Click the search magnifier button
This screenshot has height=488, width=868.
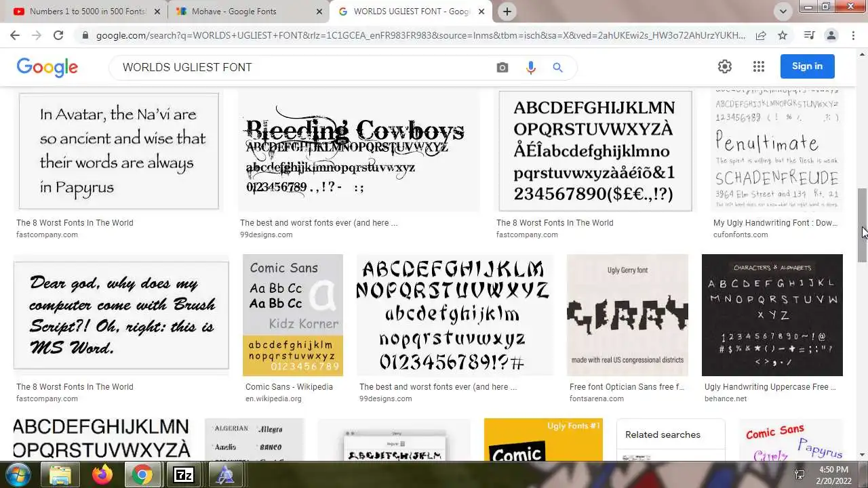click(x=557, y=67)
